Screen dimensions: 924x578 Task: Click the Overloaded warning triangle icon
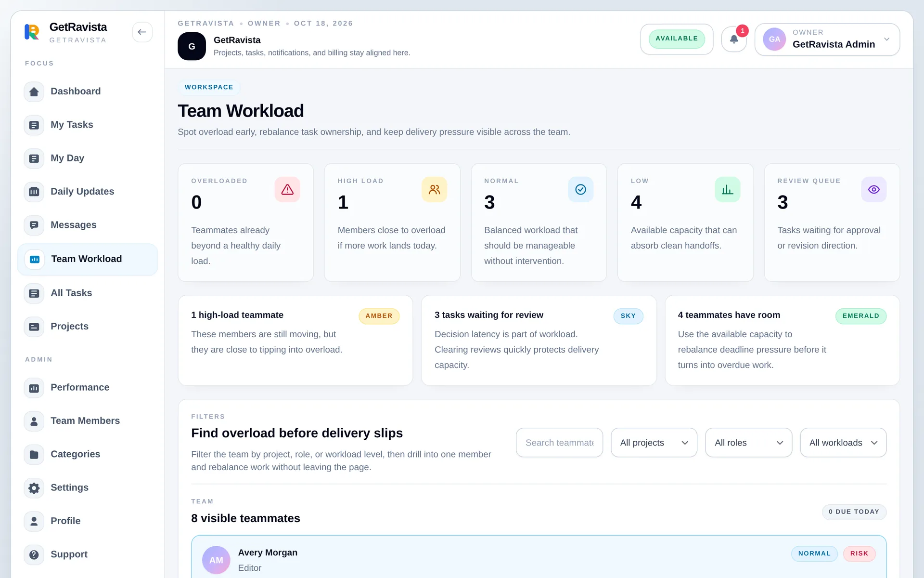[287, 189]
